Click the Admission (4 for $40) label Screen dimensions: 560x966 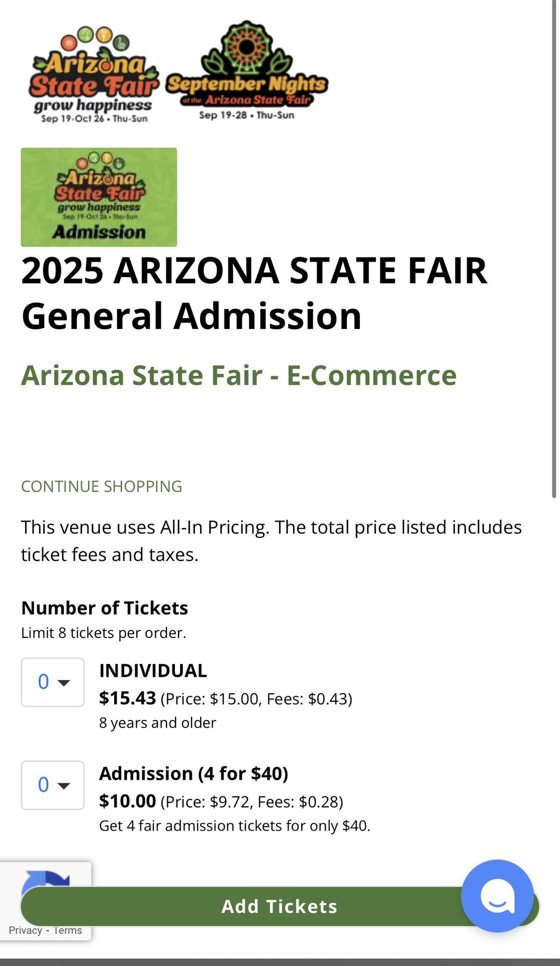pyautogui.click(x=194, y=773)
